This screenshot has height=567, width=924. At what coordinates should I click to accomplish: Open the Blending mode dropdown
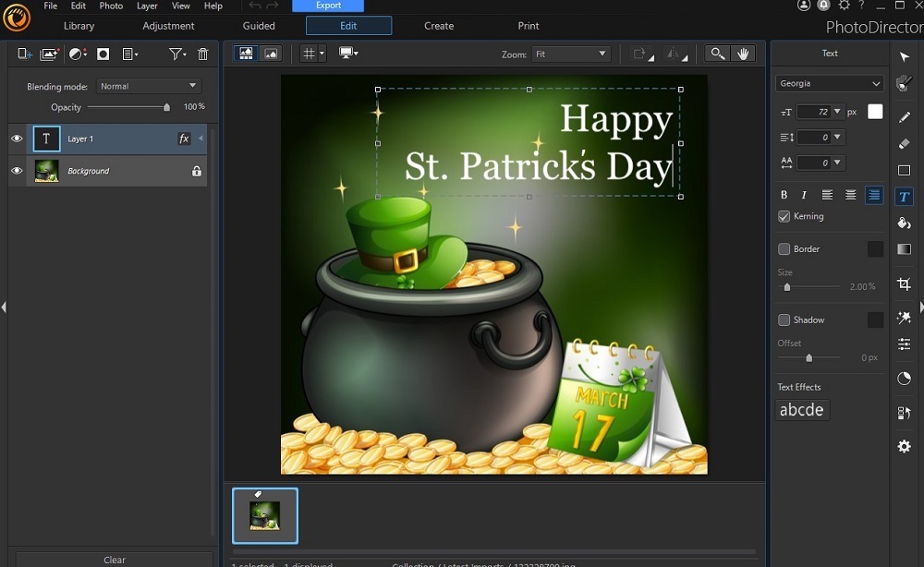tap(148, 86)
